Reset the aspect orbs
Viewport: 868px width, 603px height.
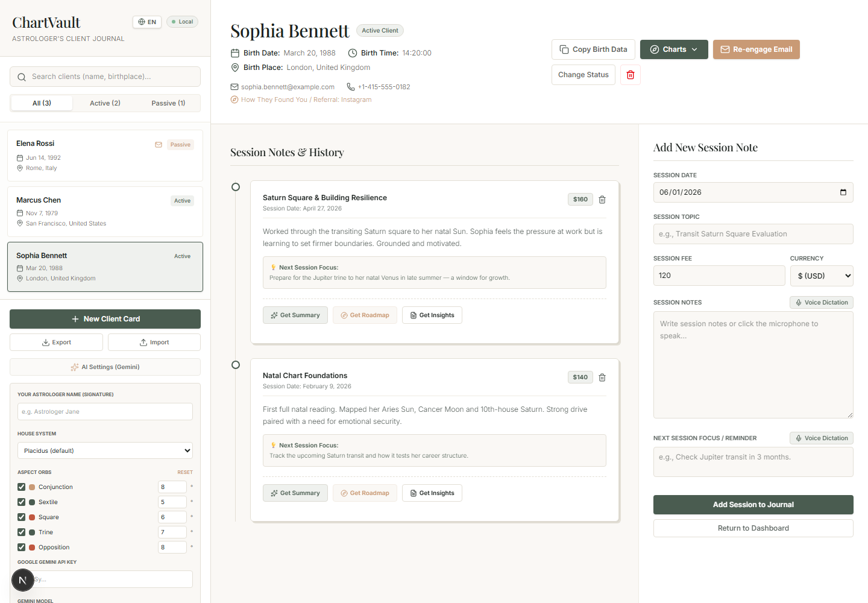(x=185, y=472)
